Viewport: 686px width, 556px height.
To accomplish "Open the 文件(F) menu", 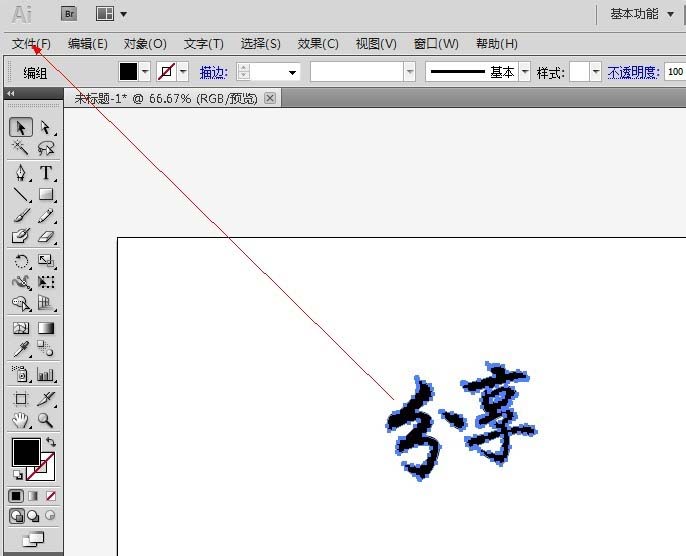I will tap(31, 44).
